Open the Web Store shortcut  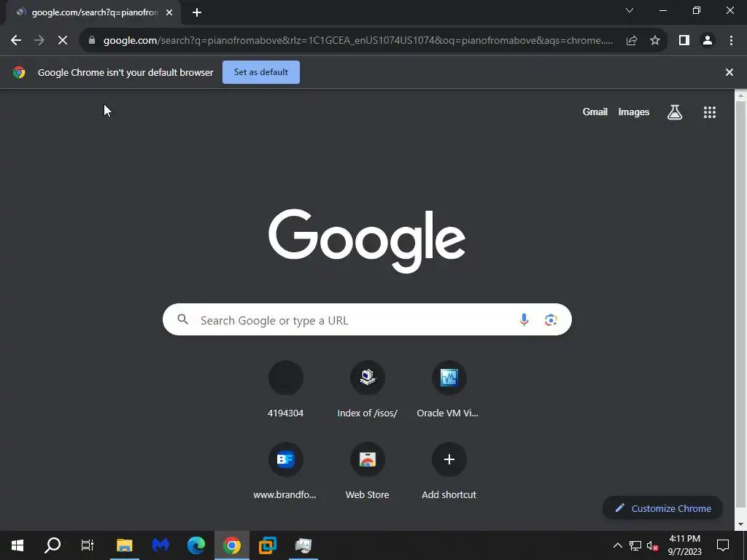(x=368, y=472)
